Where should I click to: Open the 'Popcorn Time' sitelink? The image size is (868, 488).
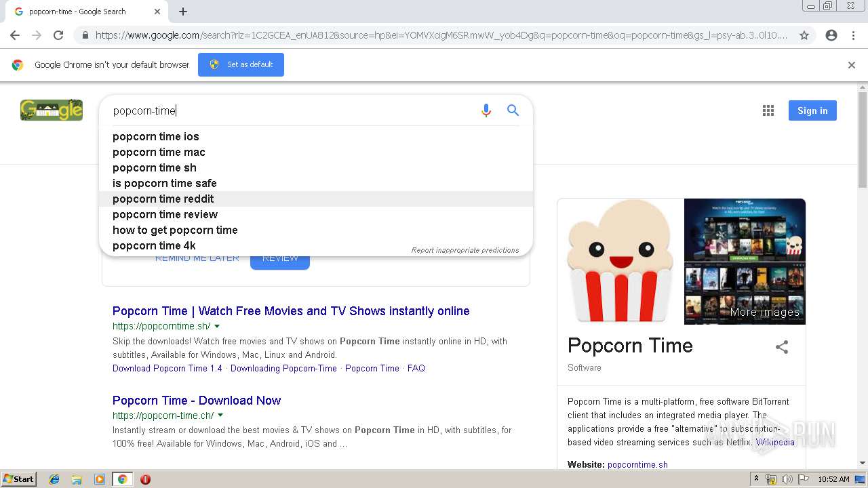pos(372,368)
